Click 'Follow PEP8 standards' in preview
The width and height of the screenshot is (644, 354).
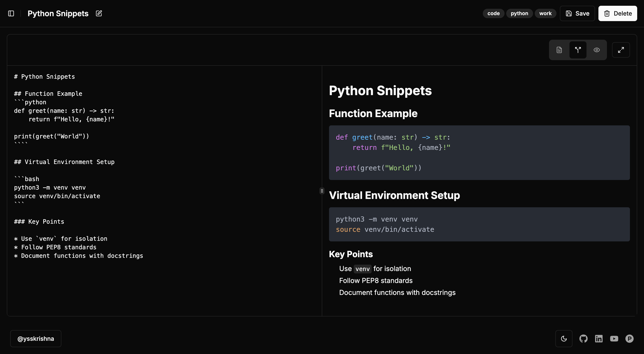(x=376, y=281)
